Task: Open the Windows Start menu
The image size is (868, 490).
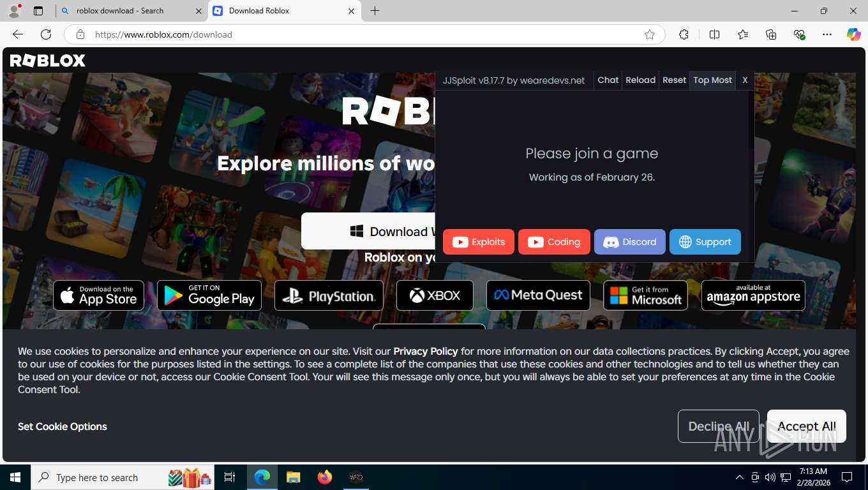Action: [x=15, y=477]
